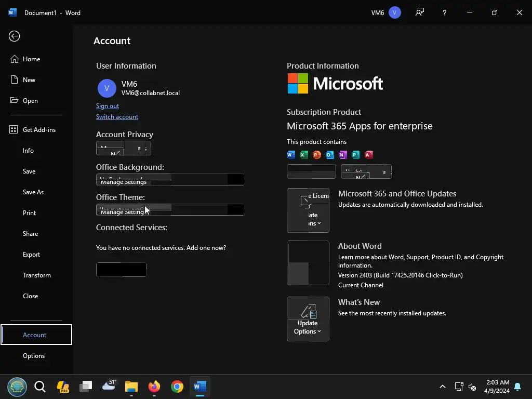Image resolution: width=532 pixels, height=399 pixels.
Task: Click the About Word button
Action: coord(308,263)
